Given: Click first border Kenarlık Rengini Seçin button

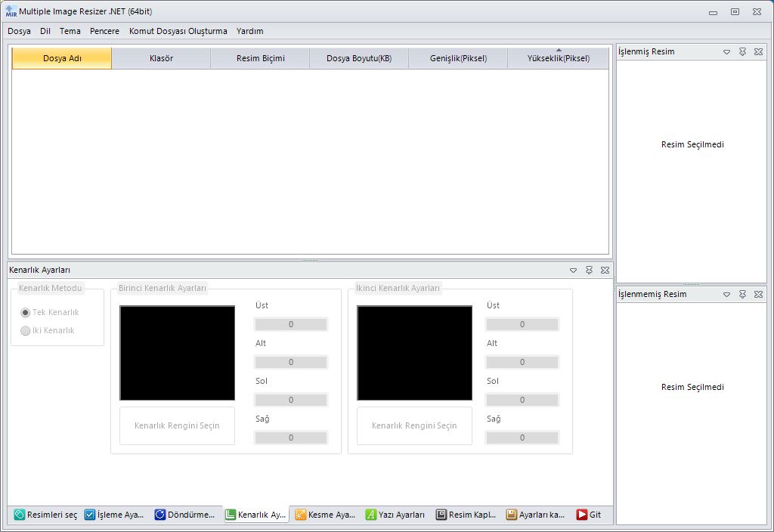Looking at the screenshot, I should (x=177, y=425).
